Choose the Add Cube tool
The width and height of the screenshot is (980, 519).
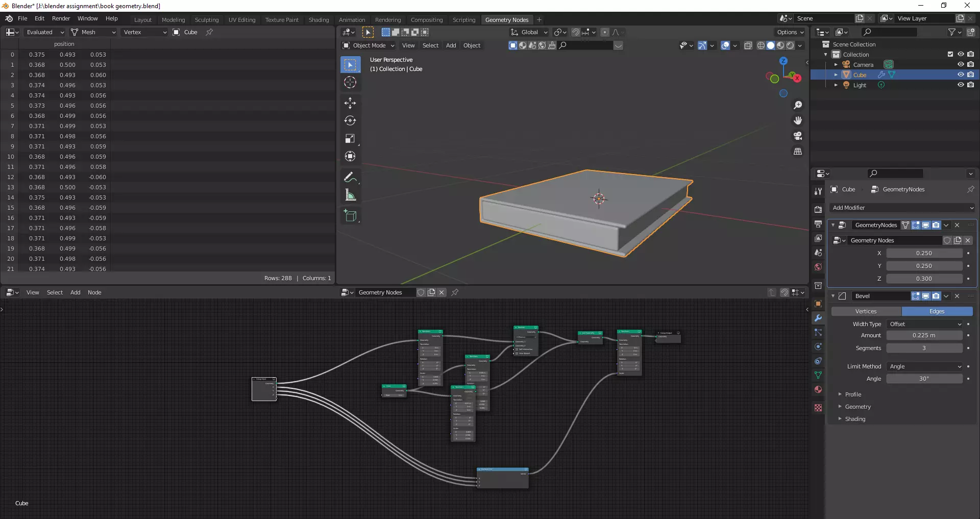(x=350, y=216)
